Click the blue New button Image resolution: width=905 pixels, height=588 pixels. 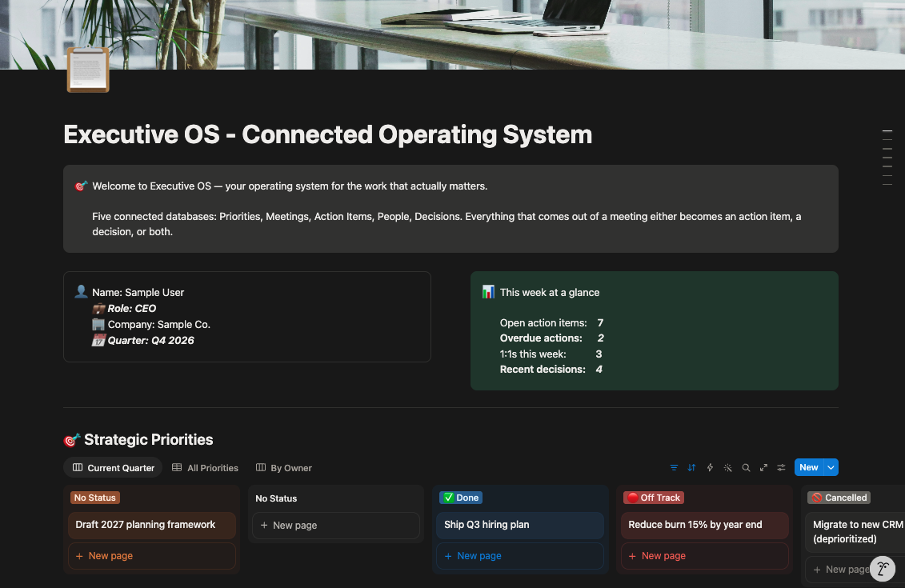pos(809,467)
